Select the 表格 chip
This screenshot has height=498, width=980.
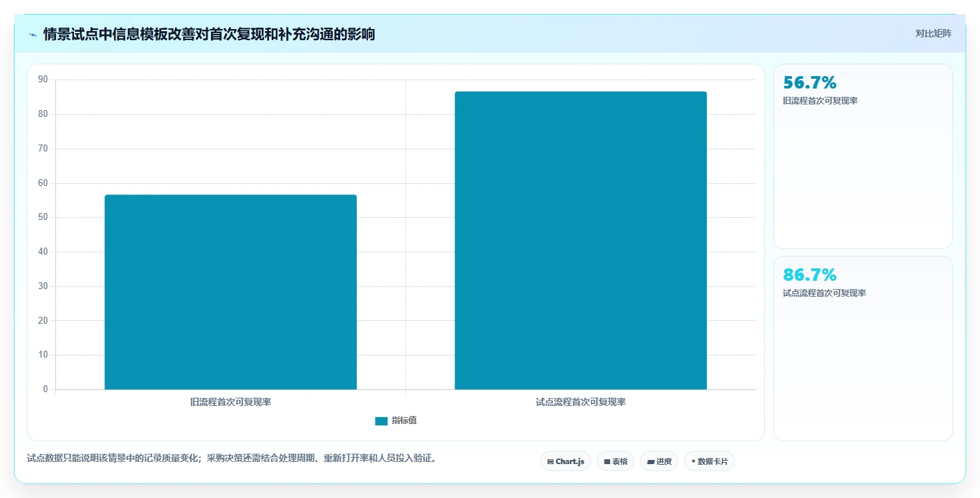coord(616,461)
